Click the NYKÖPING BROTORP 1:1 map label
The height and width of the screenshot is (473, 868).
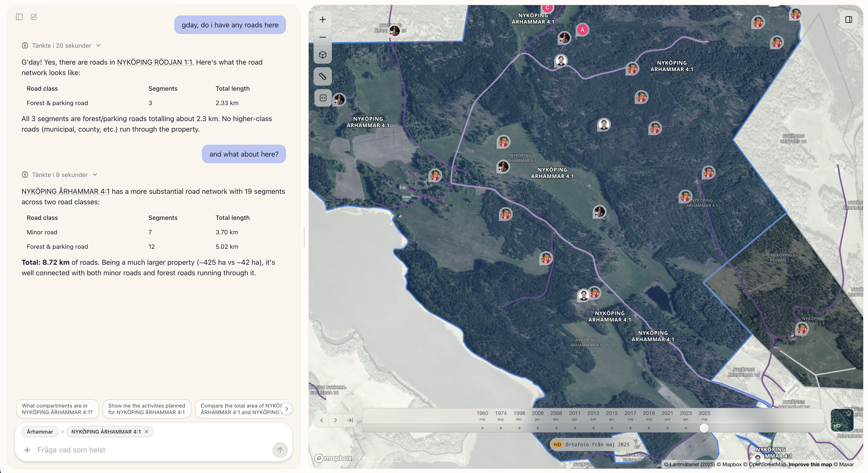click(x=793, y=138)
